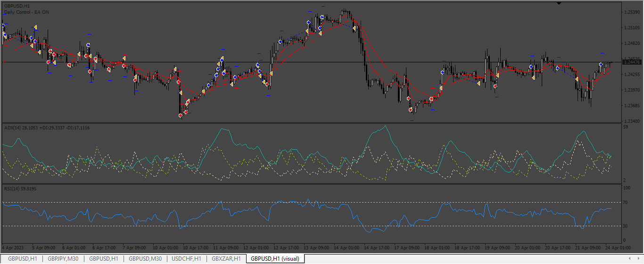Select the red sell arrow at the lowest chart low
This screenshot has width=644, height=264.
click(181, 115)
